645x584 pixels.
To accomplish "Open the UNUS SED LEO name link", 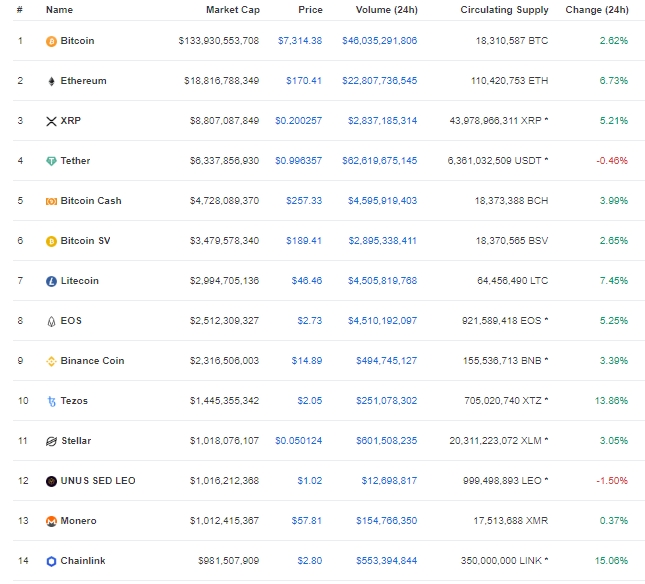I will point(98,480).
